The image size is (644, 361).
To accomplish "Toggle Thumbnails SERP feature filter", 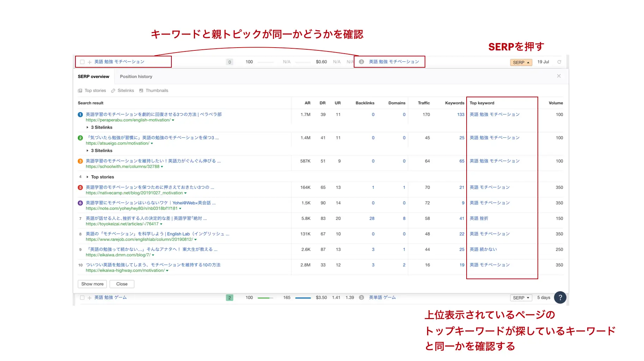I will click(154, 91).
